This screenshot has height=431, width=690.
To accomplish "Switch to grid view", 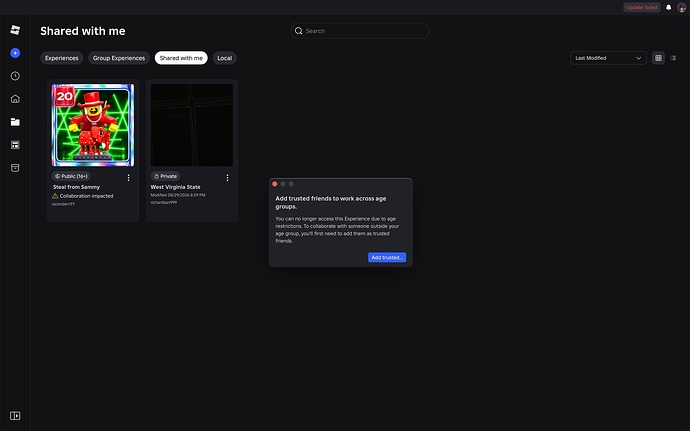I will tap(658, 58).
